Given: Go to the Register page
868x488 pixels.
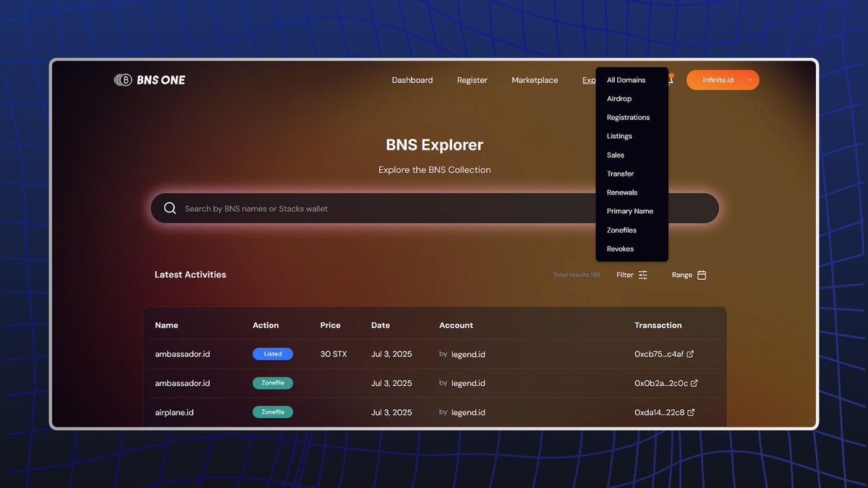Looking at the screenshot, I should point(472,80).
